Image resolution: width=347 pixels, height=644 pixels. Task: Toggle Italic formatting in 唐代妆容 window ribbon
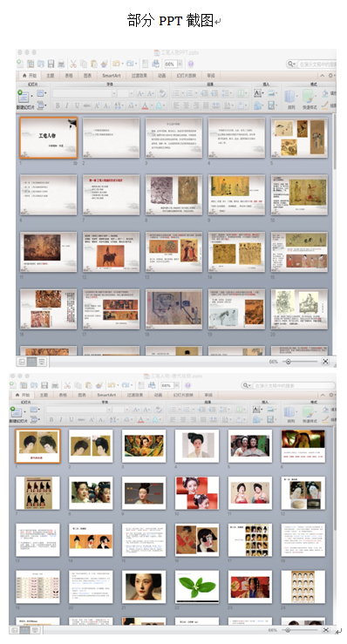pos(61,419)
